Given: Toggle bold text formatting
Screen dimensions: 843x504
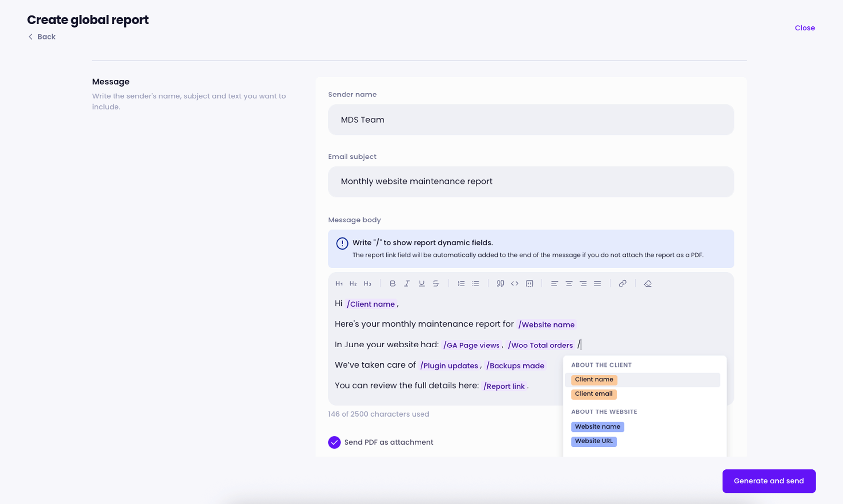Looking at the screenshot, I should [392, 283].
